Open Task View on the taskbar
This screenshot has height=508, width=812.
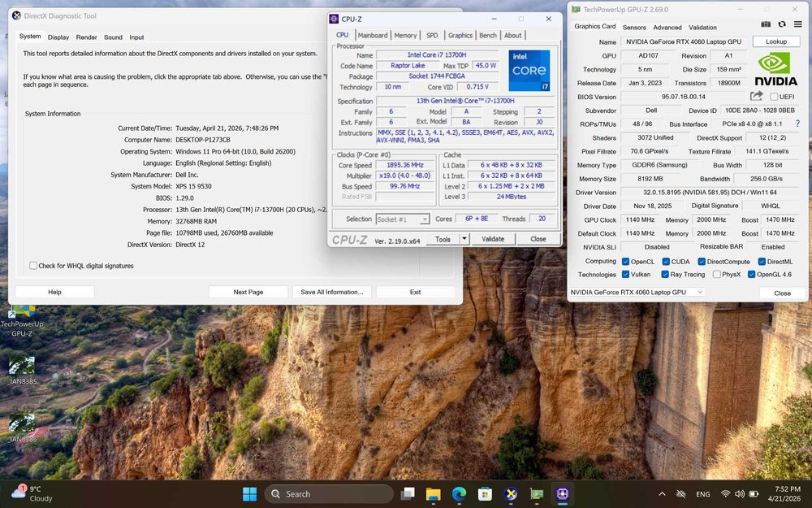coord(408,494)
